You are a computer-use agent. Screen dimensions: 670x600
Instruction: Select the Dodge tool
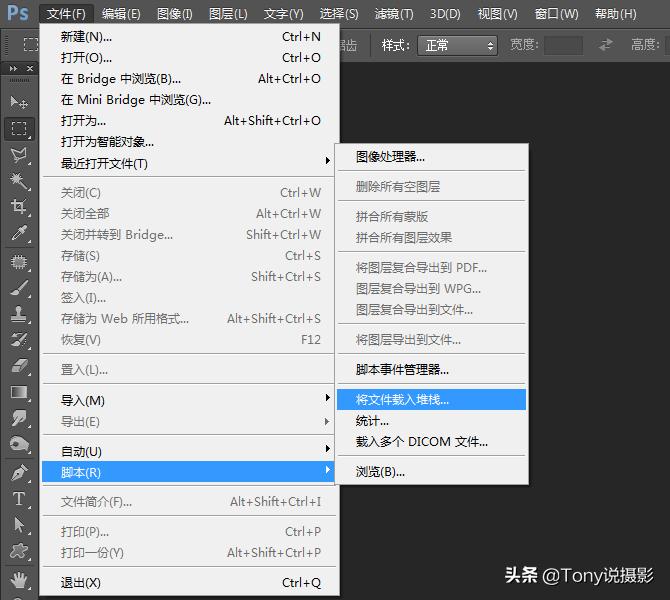point(19,444)
